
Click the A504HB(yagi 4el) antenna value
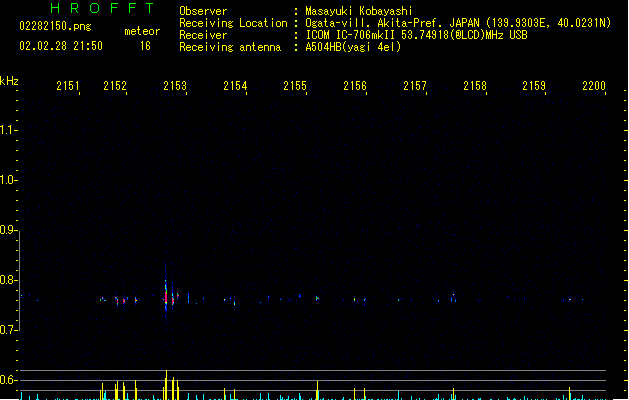coord(353,47)
